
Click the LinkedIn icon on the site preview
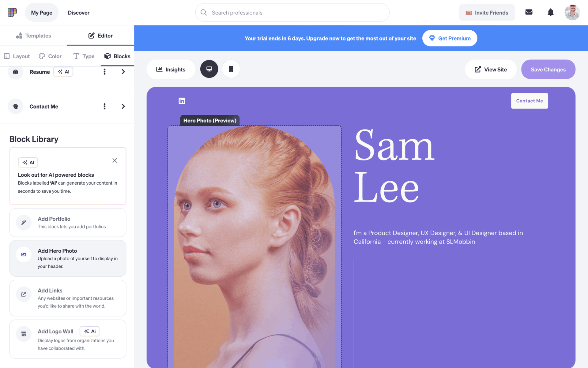[x=182, y=101]
